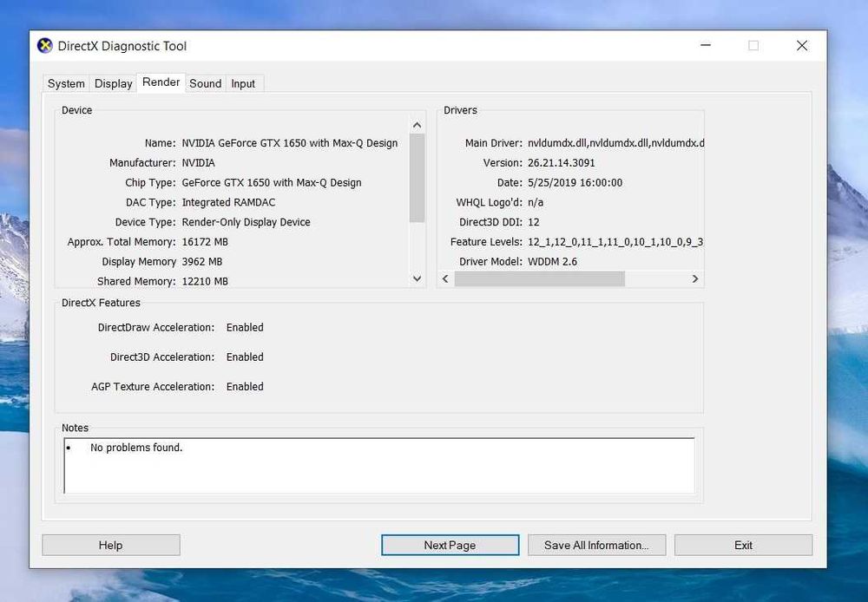This screenshot has height=602, width=868.
Task: Click the Main Driver value nvldumdx.dll
Action: point(615,143)
